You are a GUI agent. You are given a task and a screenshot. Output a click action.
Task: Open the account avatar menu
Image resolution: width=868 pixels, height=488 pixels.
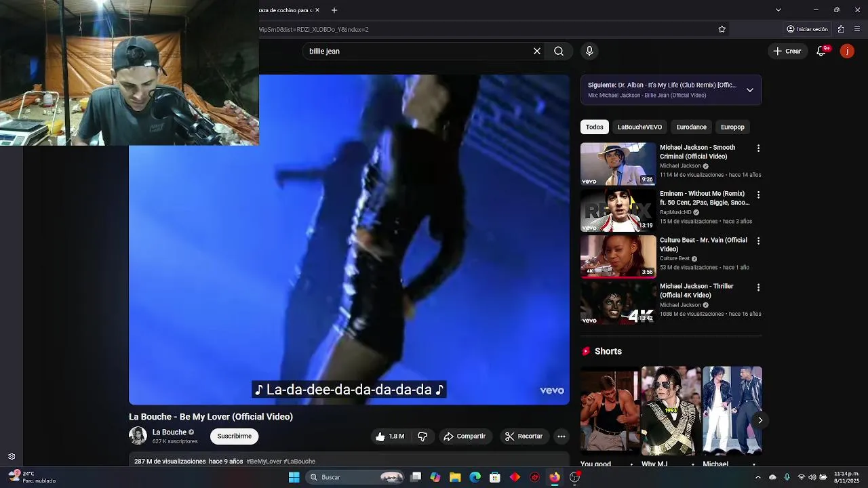coord(847,51)
